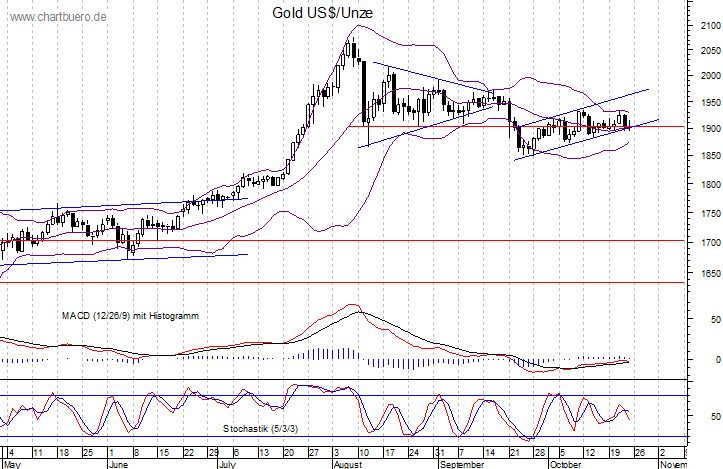Click the 'July' month label
This screenshot has height=469, width=723.
pyautogui.click(x=227, y=464)
